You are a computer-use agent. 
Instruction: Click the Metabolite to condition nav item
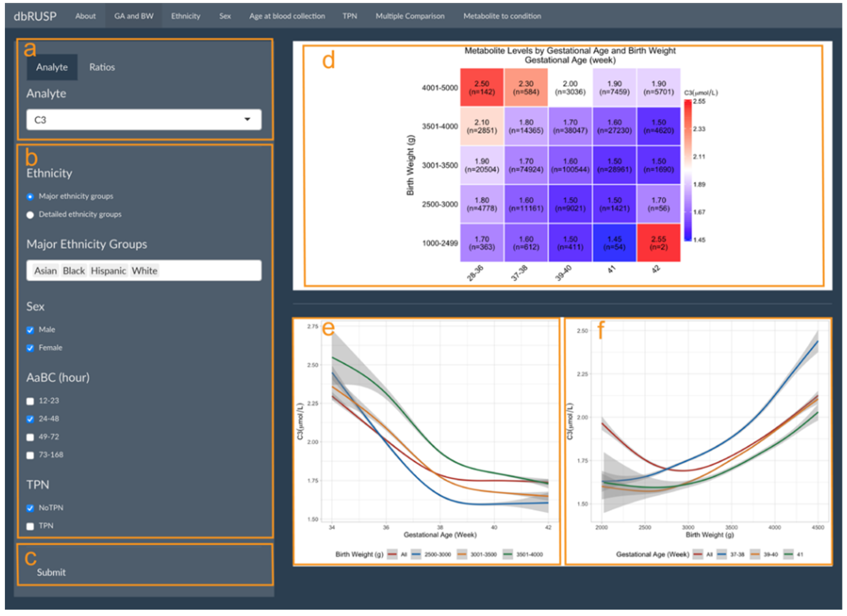click(x=502, y=16)
